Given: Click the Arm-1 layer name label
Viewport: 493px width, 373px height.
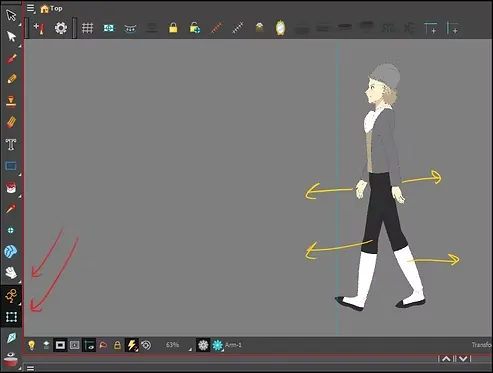Looking at the screenshot, I should (233, 345).
